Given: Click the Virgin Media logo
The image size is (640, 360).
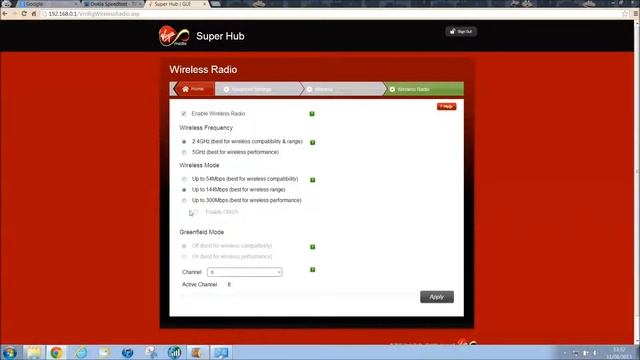Looking at the screenshot, I should (x=174, y=36).
